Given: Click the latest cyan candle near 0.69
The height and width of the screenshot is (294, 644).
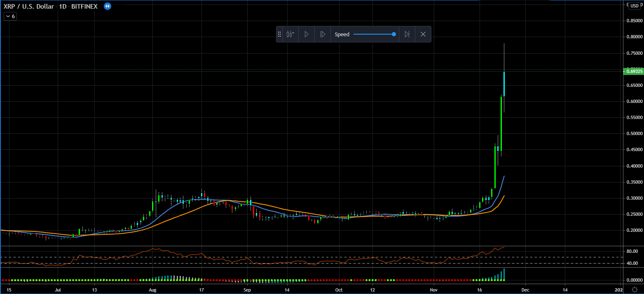Looking at the screenshot, I should point(504,84).
